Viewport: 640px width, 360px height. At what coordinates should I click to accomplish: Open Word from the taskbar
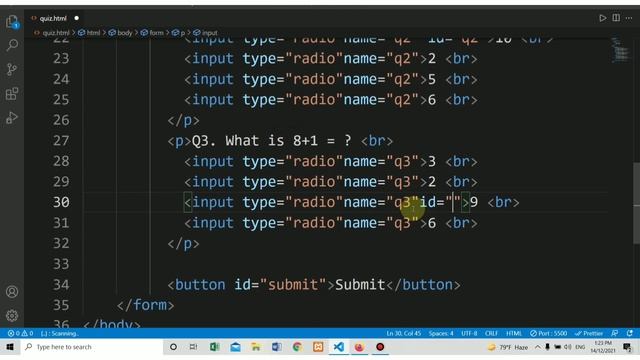pyautogui.click(x=276, y=347)
